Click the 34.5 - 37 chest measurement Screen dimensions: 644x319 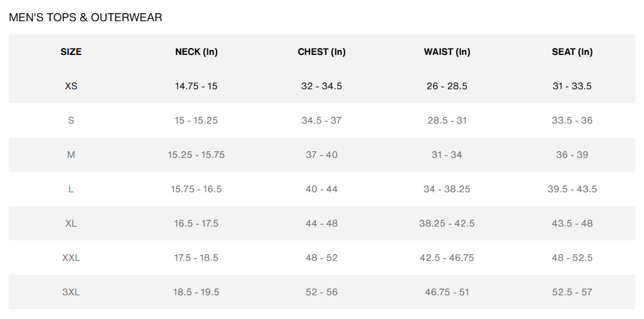click(x=321, y=120)
